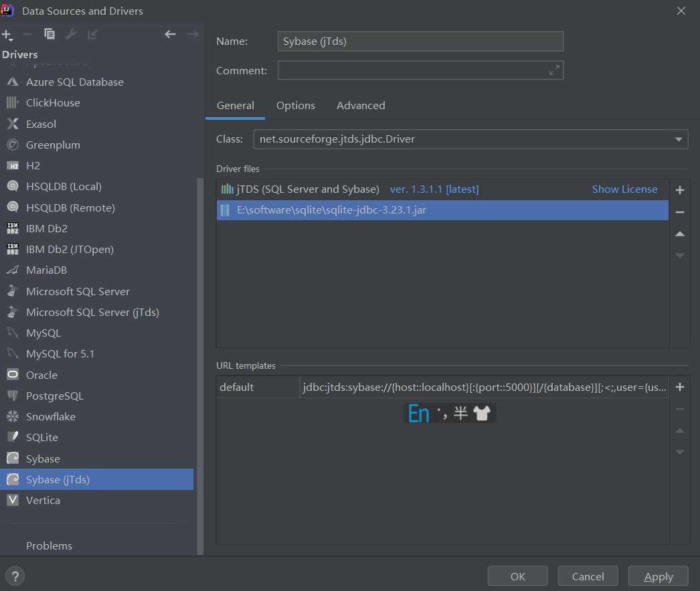Screen dimensions: 700x591
Task: Click the En input method indicator
Action: point(419,413)
